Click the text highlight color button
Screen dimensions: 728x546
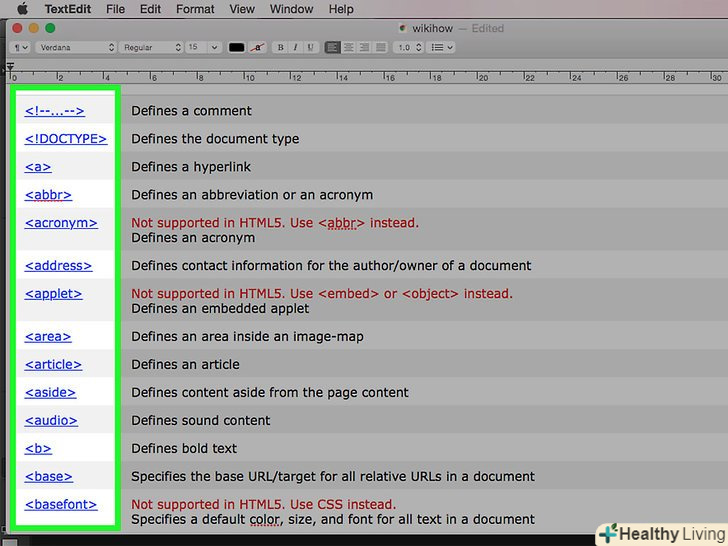[x=259, y=47]
